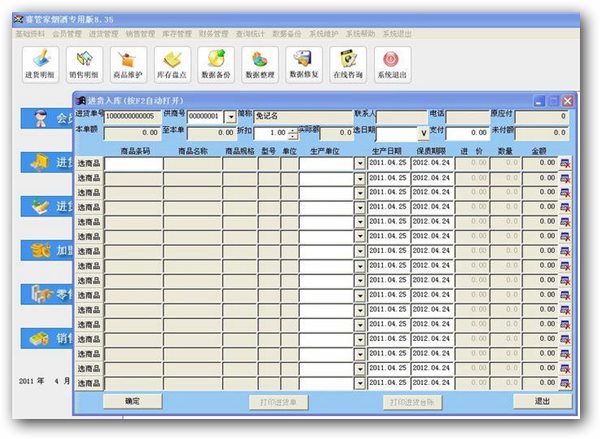Click the delete-row icon on third goods row
This screenshot has height=439, width=600.
(565, 193)
